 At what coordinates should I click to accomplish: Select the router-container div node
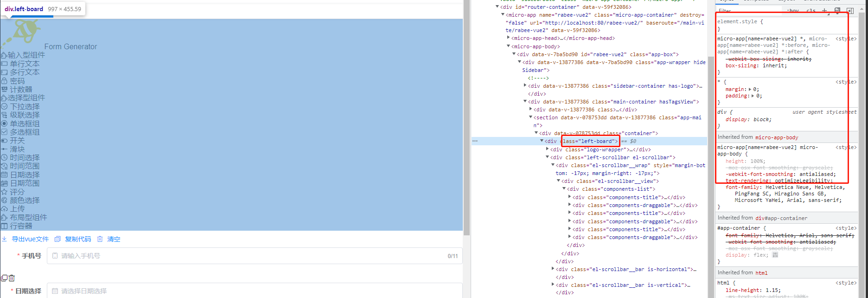(566, 7)
